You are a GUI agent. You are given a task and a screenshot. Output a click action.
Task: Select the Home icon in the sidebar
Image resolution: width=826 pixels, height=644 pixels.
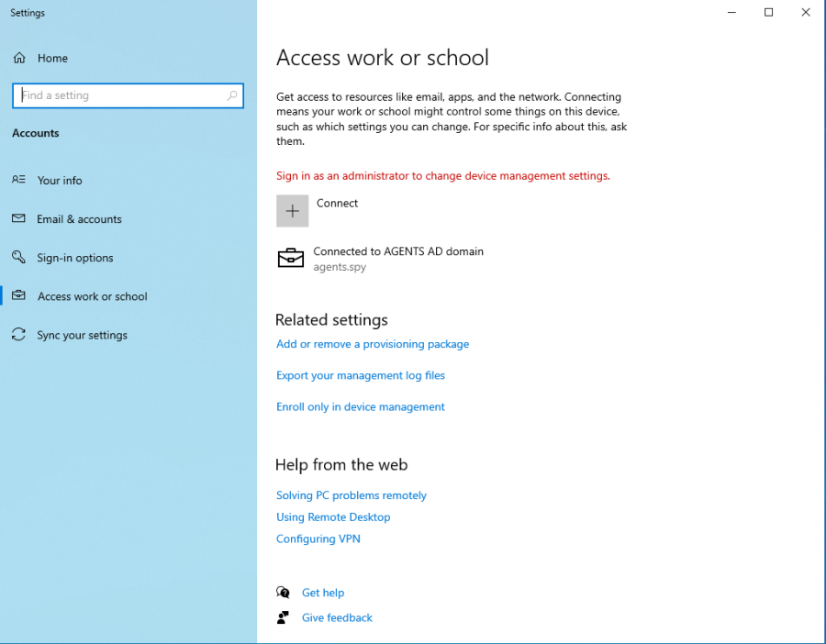coord(18,58)
